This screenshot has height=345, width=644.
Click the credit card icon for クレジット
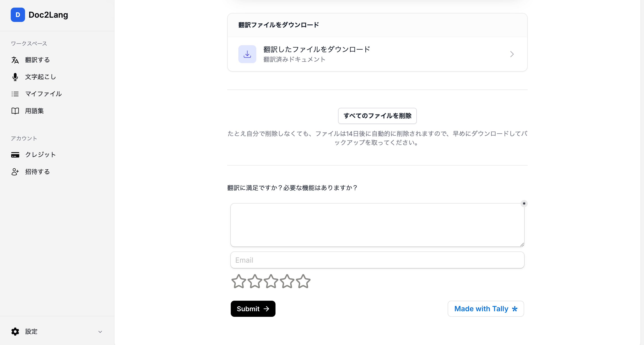click(15, 155)
